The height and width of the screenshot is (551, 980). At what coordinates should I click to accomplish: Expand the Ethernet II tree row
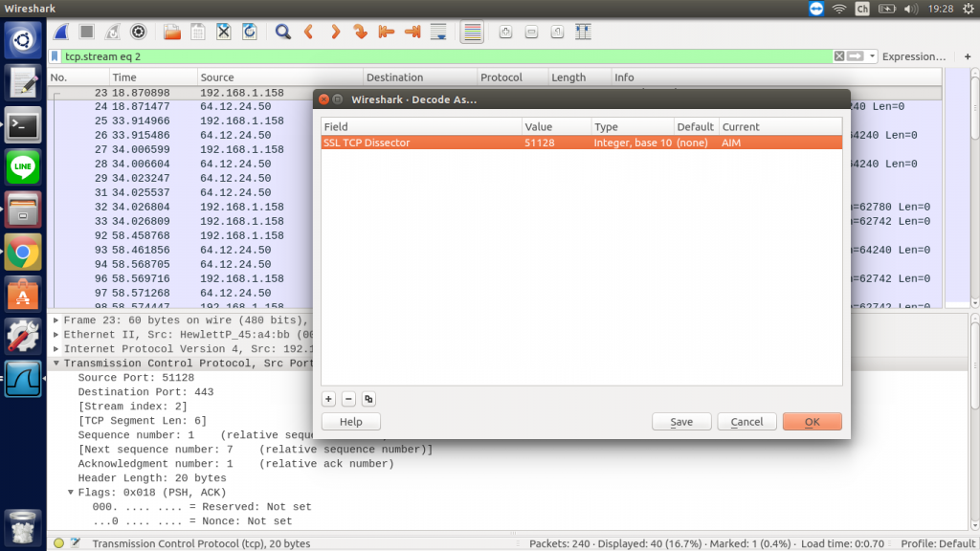56,334
